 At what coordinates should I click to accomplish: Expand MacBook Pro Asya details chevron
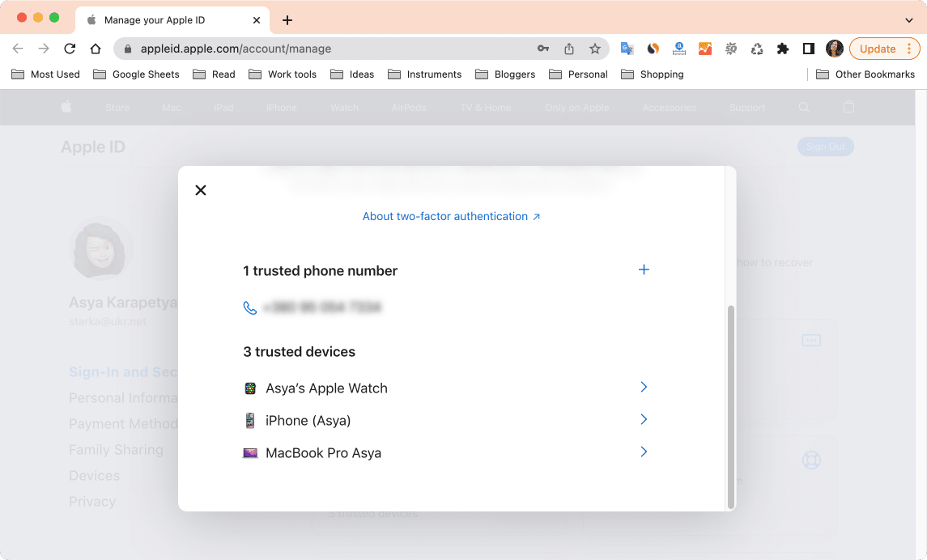[644, 452]
